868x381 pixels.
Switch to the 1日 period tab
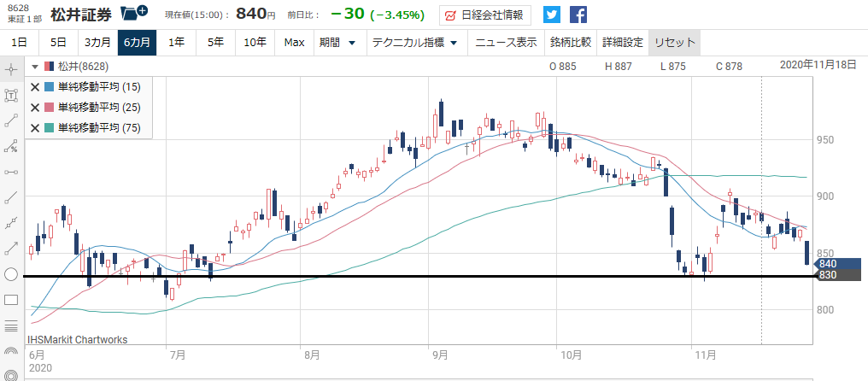19,43
